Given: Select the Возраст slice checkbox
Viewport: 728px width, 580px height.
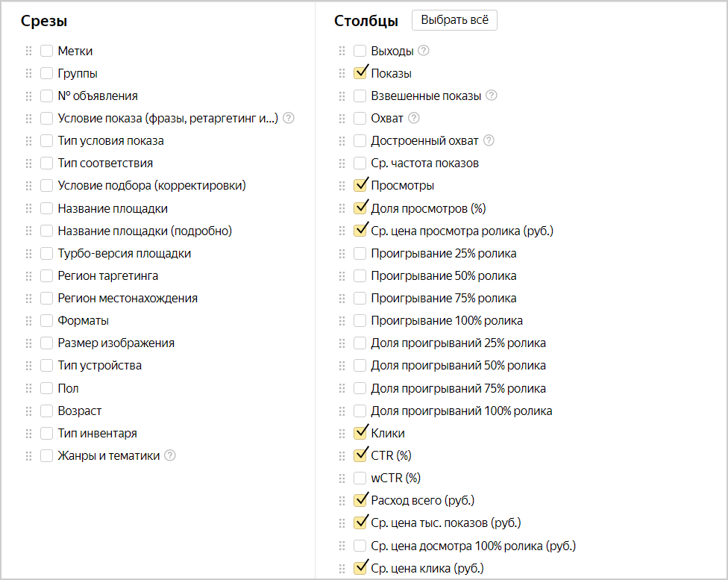Looking at the screenshot, I should [x=46, y=411].
